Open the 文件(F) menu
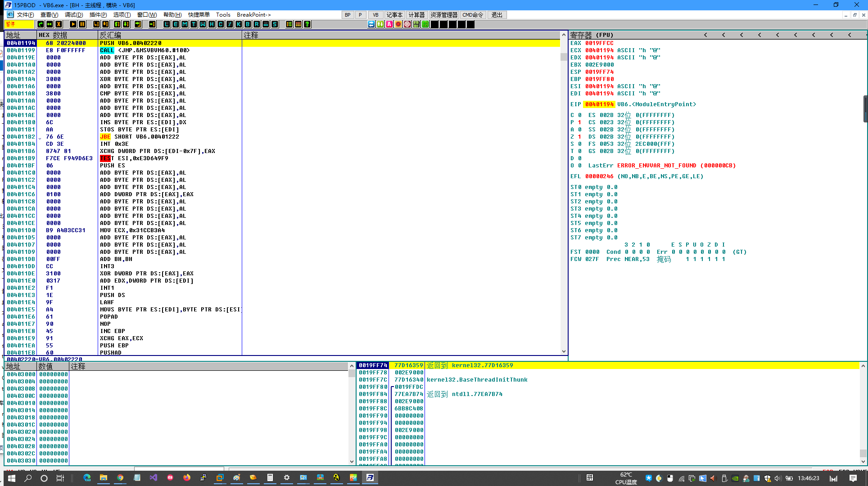 pyautogui.click(x=26, y=15)
